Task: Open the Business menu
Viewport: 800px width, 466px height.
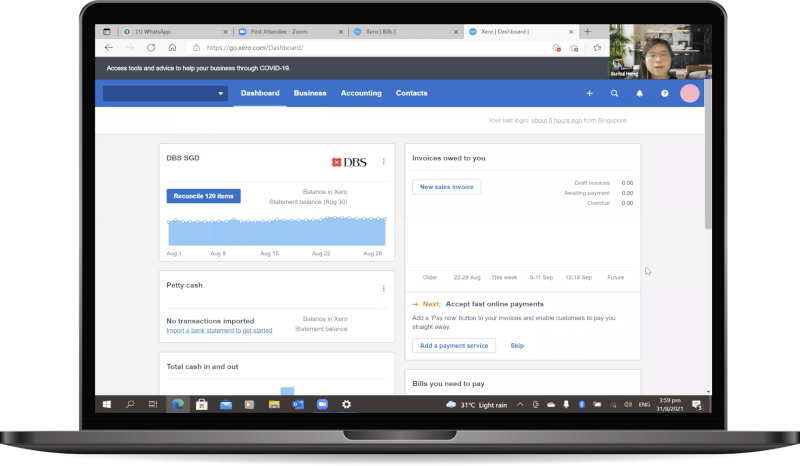Action: point(310,93)
